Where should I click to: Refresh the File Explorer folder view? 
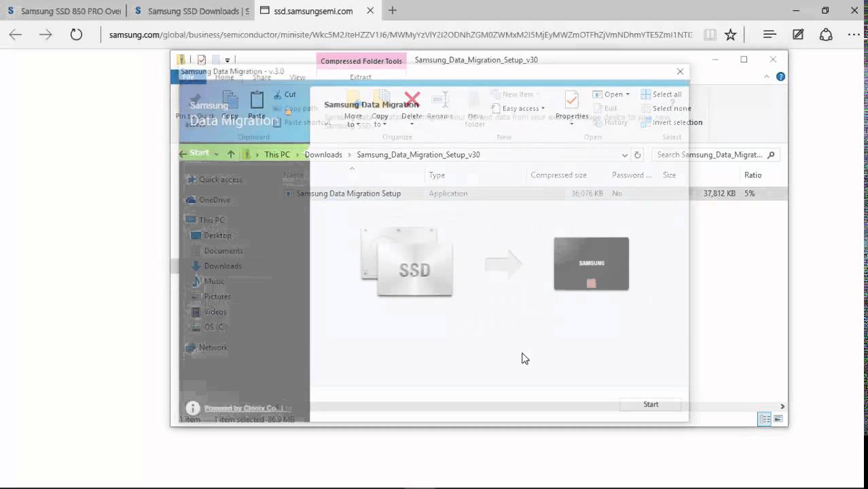(637, 155)
